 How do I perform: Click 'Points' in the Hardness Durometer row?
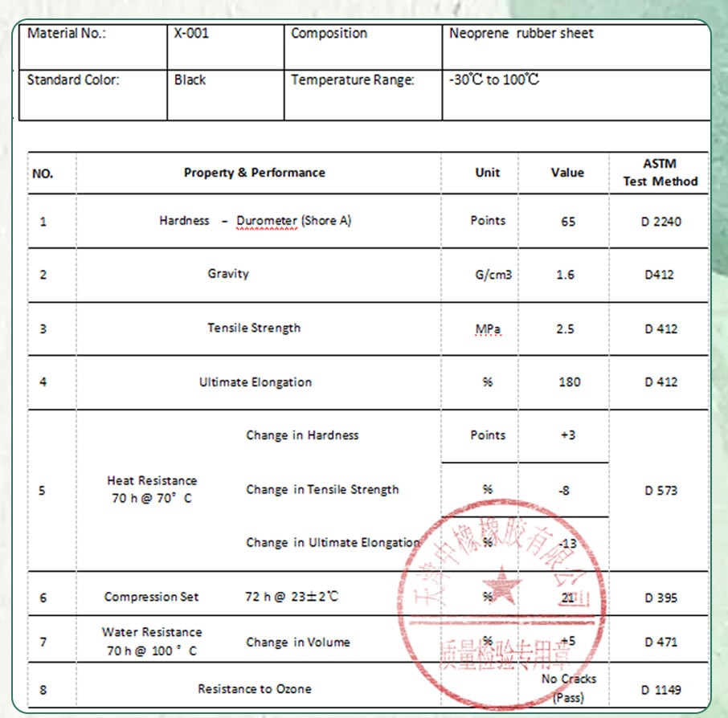[488, 220]
